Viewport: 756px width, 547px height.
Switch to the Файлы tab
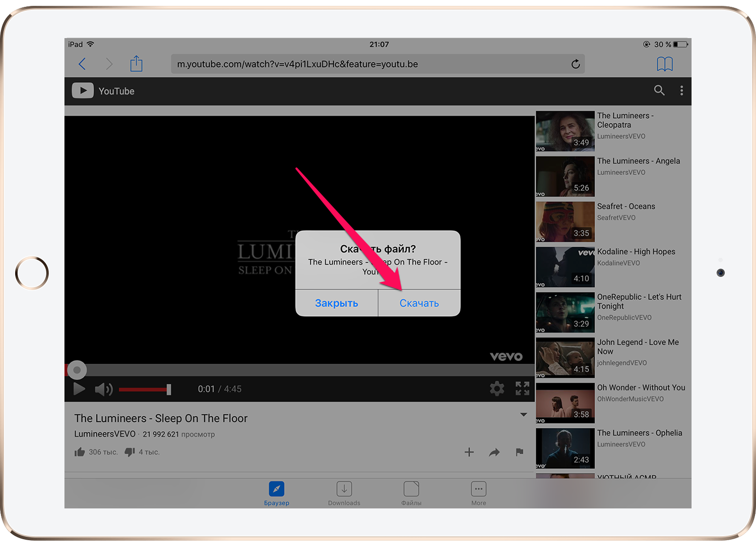pos(411,493)
